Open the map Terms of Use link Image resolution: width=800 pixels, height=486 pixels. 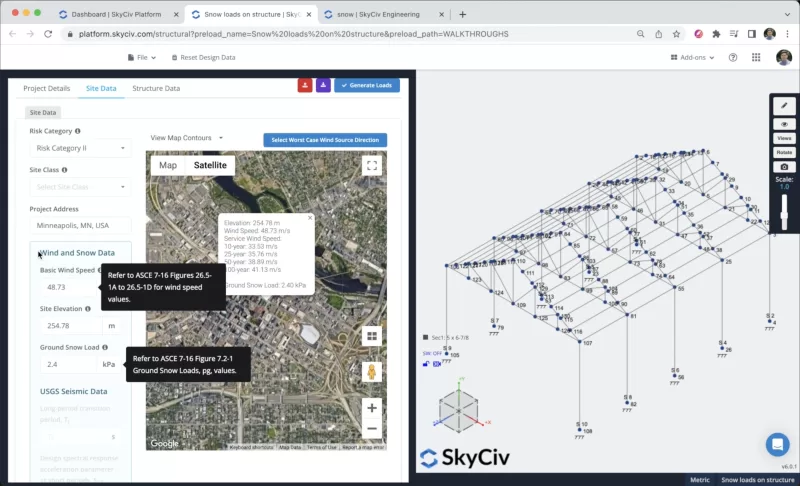pyautogui.click(x=321, y=447)
